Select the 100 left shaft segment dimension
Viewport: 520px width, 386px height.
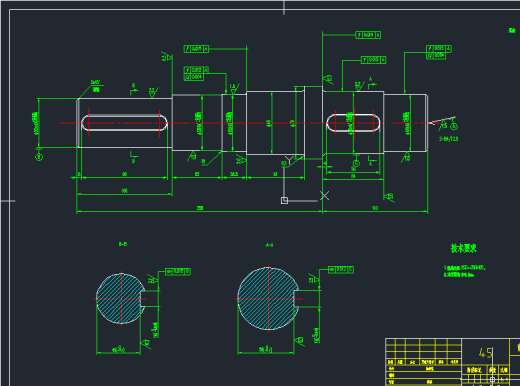coord(124,191)
